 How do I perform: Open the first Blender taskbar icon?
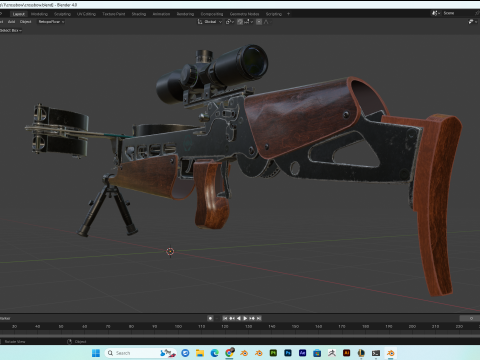point(244,353)
